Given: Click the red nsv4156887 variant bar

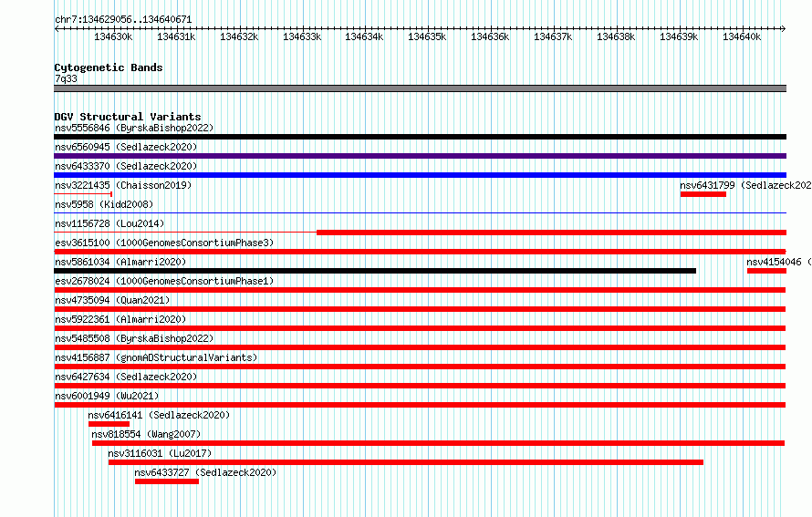Looking at the screenshot, I should [x=420, y=367].
